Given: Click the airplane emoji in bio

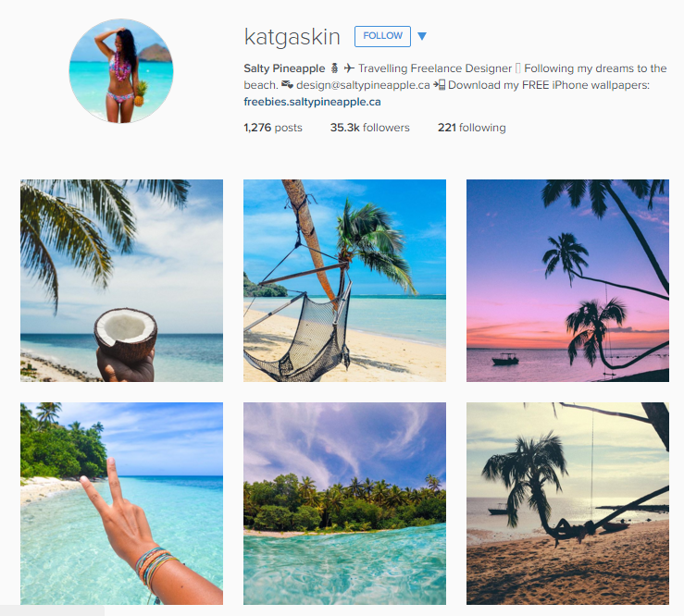Looking at the screenshot, I should coord(349,68).
